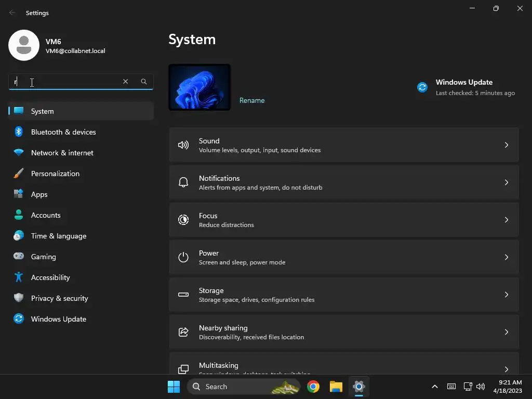Open Personalization section
532x399 pixels.
pyautogui.click(x=81, y=174)
